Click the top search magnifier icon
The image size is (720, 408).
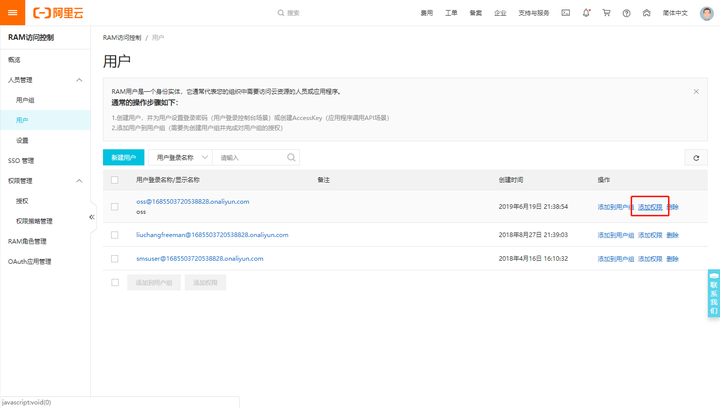tap(281, 13)
